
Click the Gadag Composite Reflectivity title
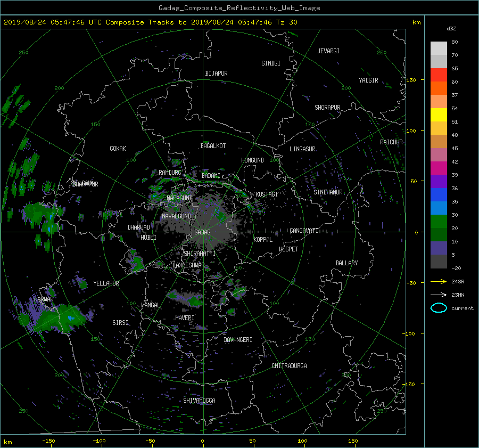(239, 8)
